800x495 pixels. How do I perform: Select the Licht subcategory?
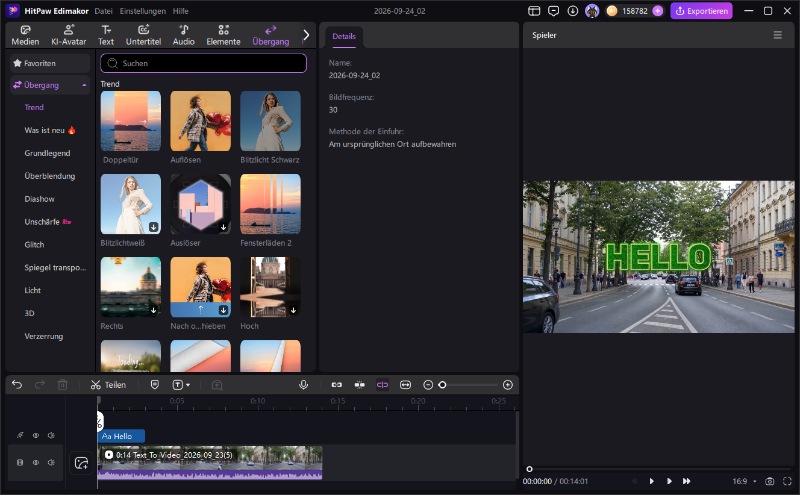pyautogui.click(x=33, y=290)
